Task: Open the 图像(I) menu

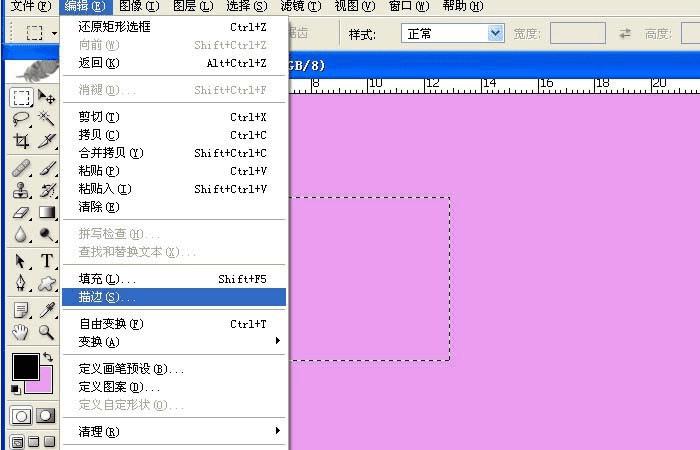Action: pyautogui.click(x=139, y=6)
